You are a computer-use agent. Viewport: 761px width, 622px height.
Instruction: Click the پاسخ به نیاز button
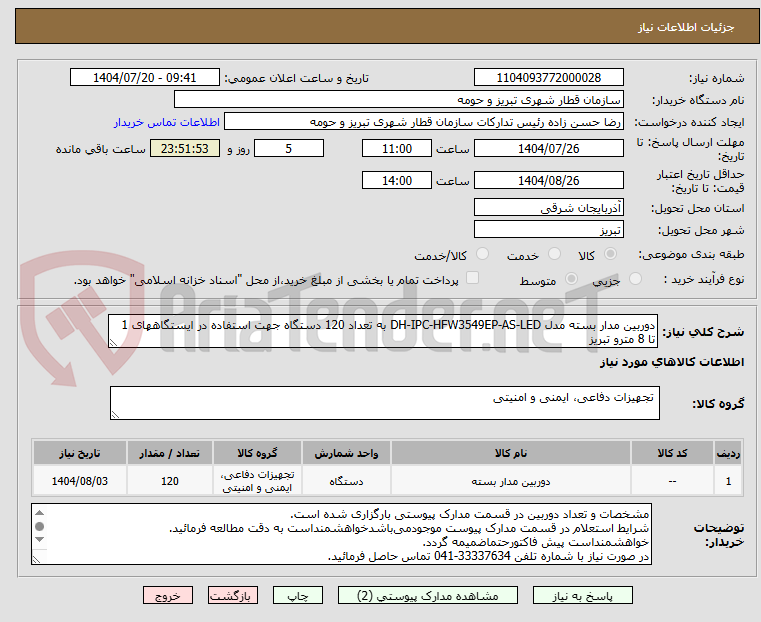(x=582, y=595)
